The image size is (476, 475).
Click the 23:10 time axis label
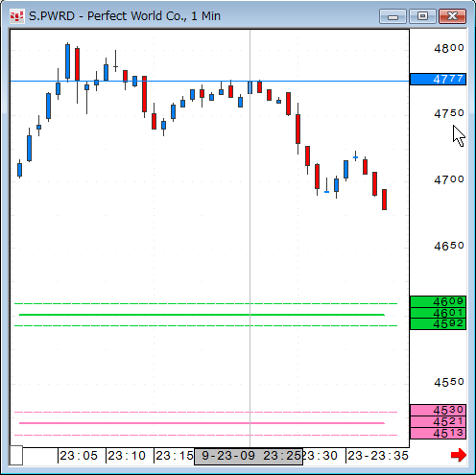point(127,456)
